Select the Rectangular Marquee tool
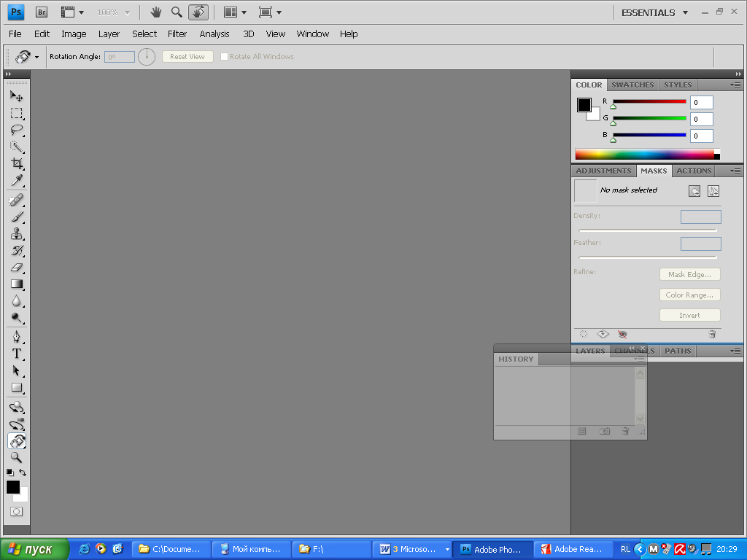 (17, 113)
